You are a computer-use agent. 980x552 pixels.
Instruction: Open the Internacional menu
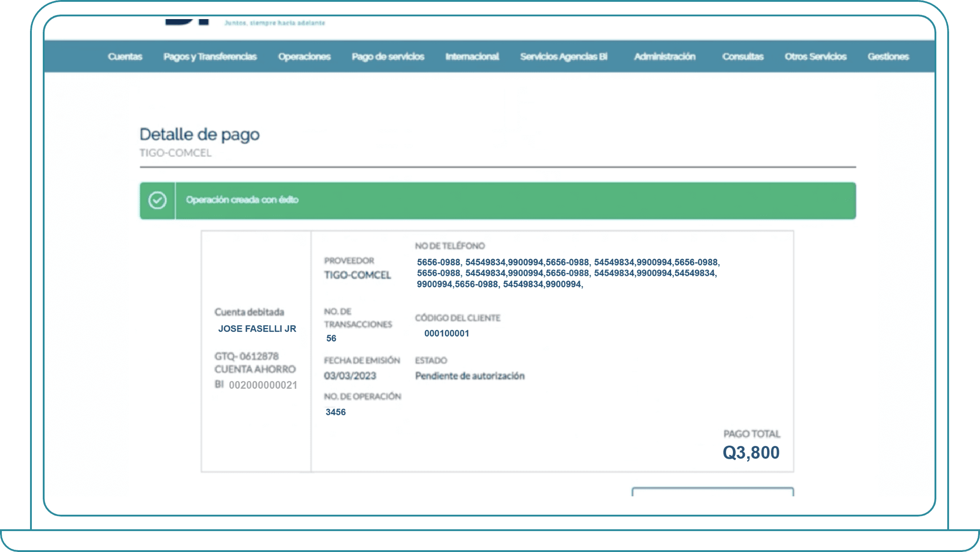471,56
